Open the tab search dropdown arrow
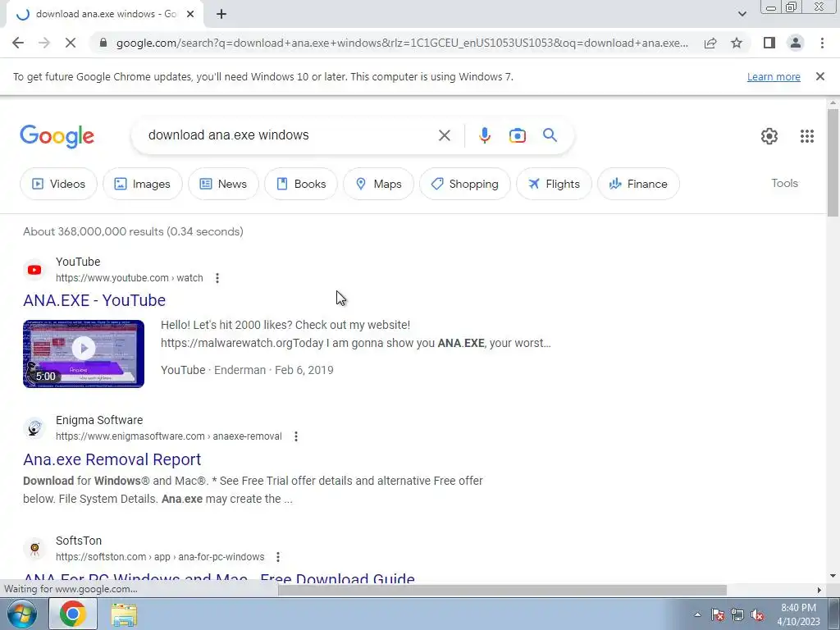840x630 pixels. (742, 14)
